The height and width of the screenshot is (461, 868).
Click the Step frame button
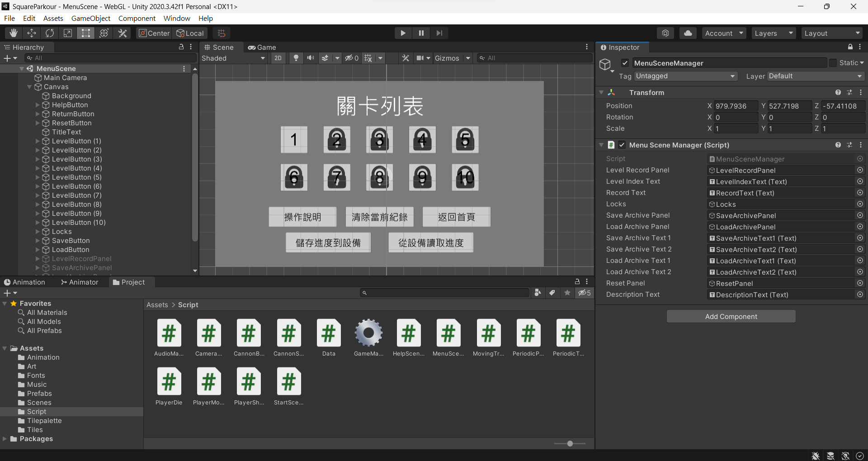tap(439, 33)
